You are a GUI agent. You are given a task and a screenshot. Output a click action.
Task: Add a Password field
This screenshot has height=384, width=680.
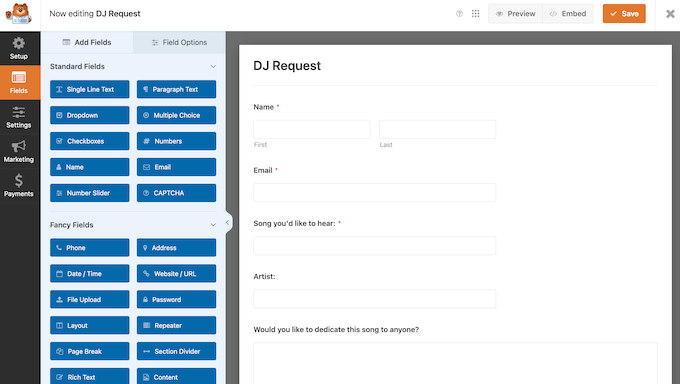point(176,299)
